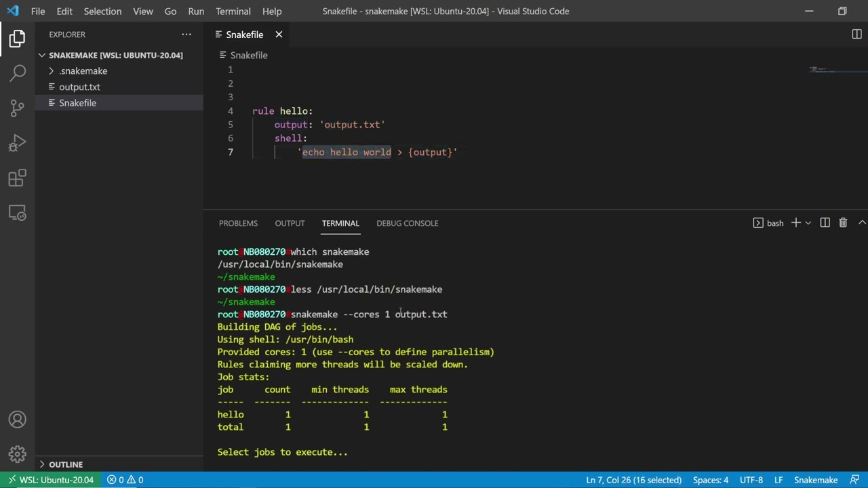
Task: Click the VS Code logo icon
Action: (x=13, y=11)
